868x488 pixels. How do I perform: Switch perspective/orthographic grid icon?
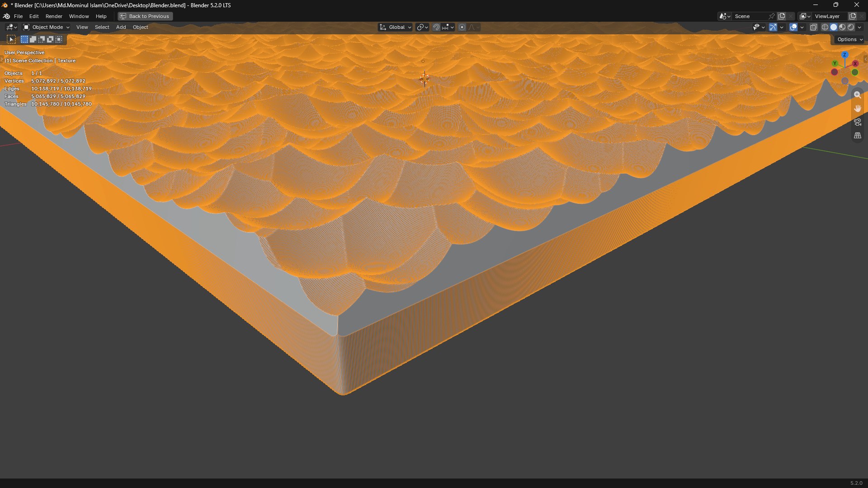(x=857, y=136)
